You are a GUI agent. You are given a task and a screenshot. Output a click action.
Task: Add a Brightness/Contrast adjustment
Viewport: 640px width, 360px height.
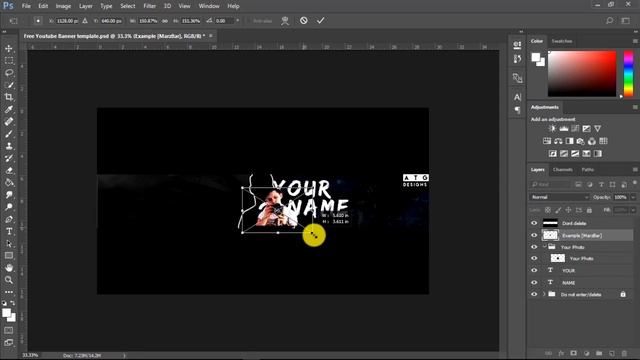[x=552, y=129]
